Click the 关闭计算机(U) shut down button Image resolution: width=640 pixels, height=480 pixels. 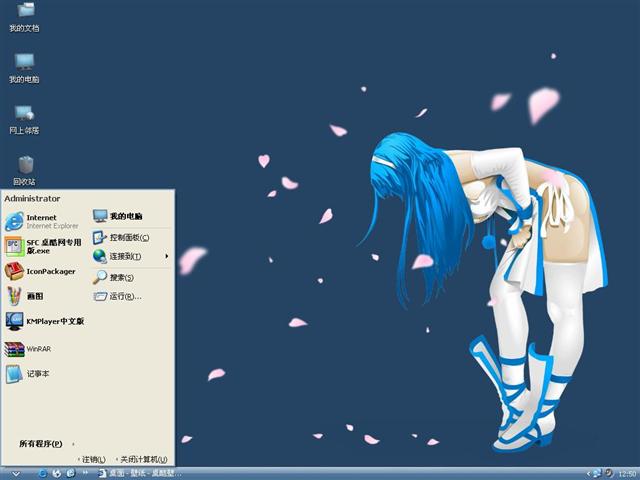(x=140, y=459)
